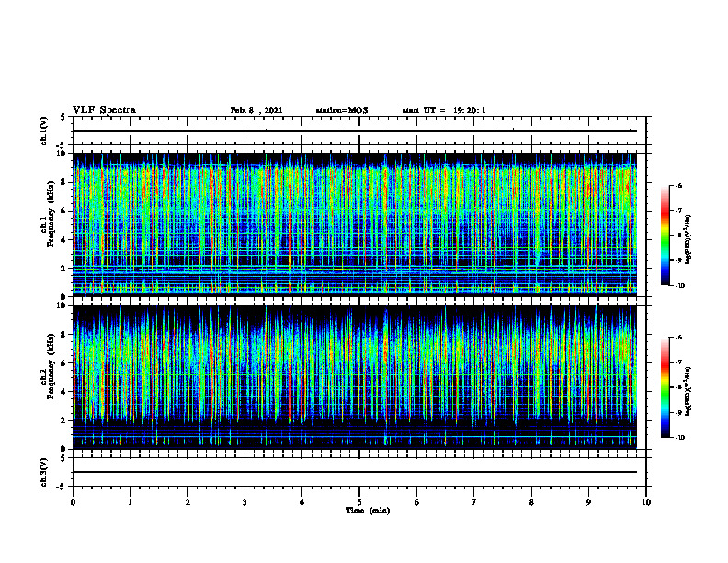Click the ch.1 frequency tick label "2"
This screenshot has height=563, width=728.
click(x=63, y=269)
